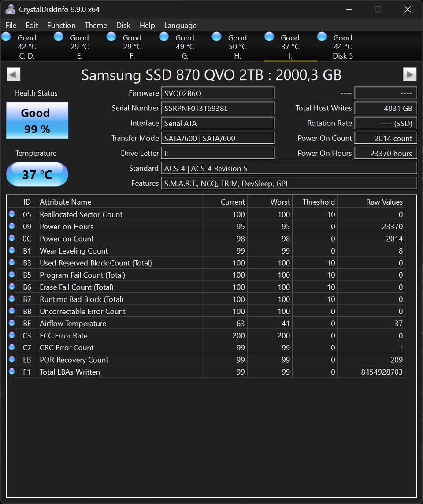
Task: Click the Rotation Rate value field
Action: pos(386,123)
